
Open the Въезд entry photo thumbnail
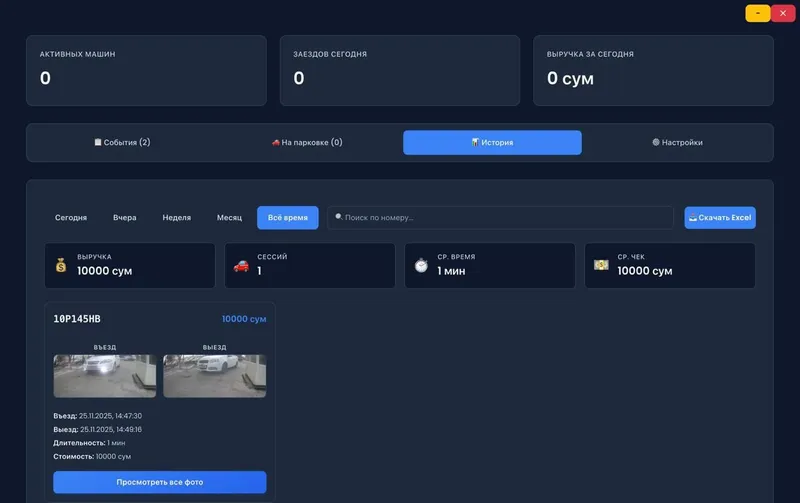[105, 376]
